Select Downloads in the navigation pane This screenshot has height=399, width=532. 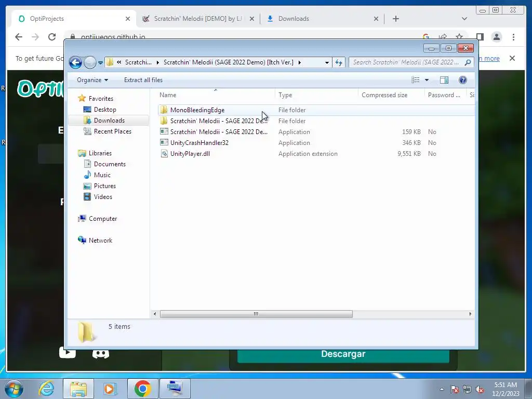109,121
